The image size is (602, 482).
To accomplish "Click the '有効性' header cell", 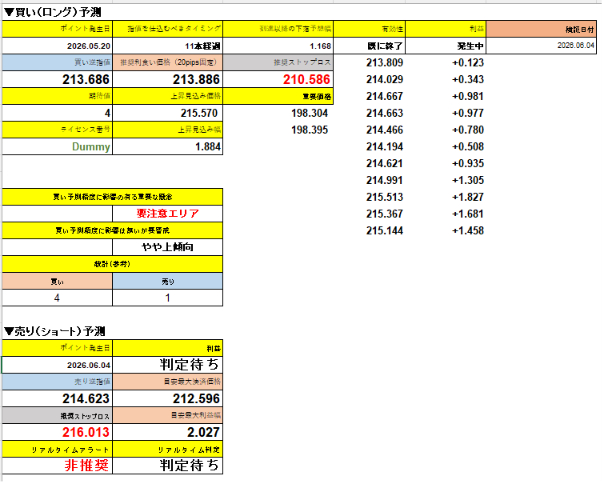I will (369, 29).
